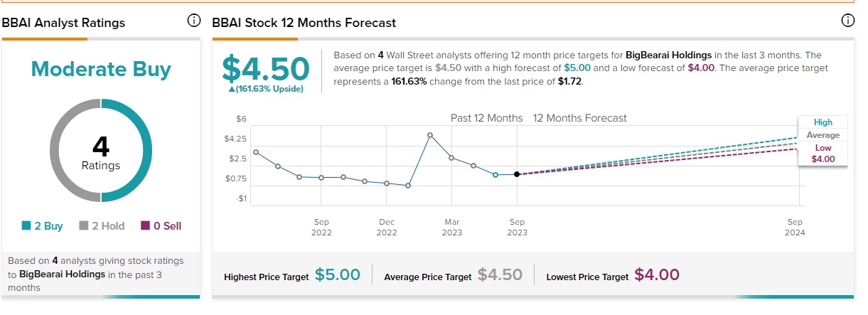Click the gray Hold legend square
The width and height of the screenshot is (868, 315).
[x=84, y=226]
